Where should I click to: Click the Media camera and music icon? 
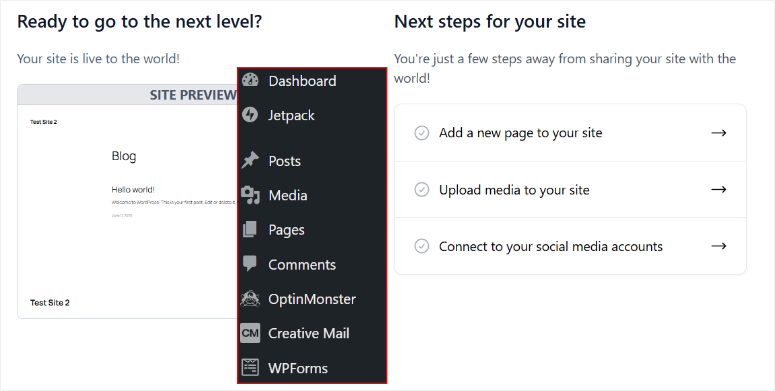coord(250,195)
